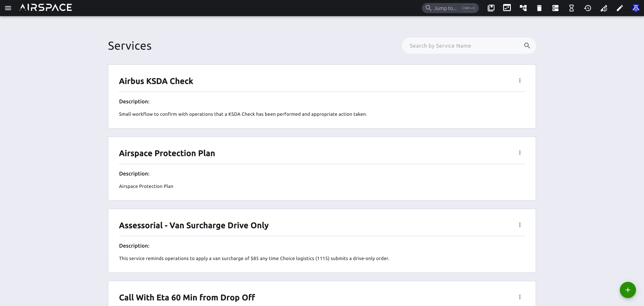Click the swap arrows window icon
Viewport: 644px width, 306px height.
pyautogui.click(x=507, y=8)
